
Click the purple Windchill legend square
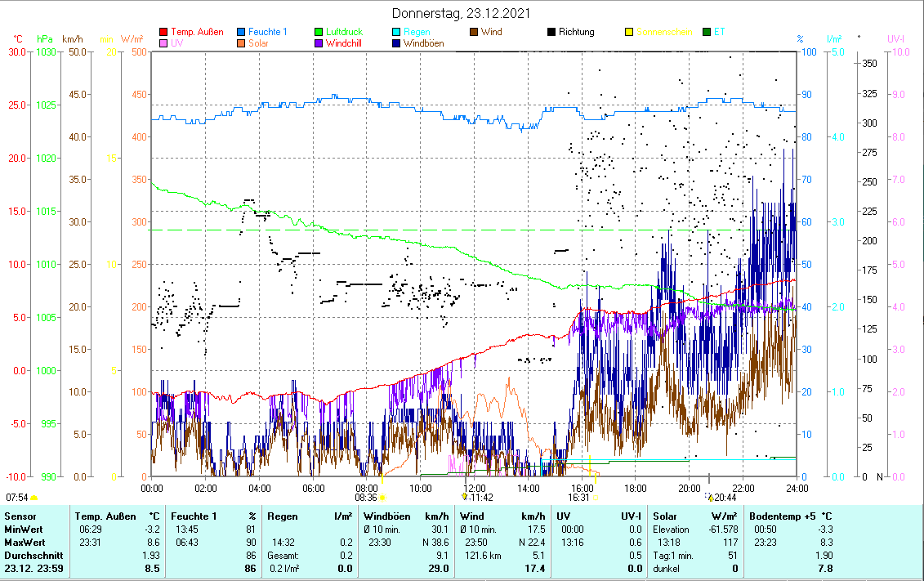coord(319,44)
